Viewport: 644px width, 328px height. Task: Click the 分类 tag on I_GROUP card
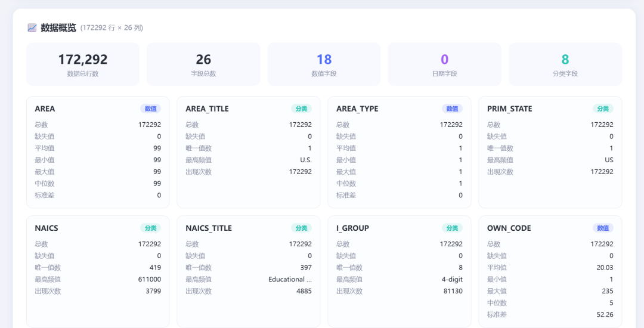point(452,228)
